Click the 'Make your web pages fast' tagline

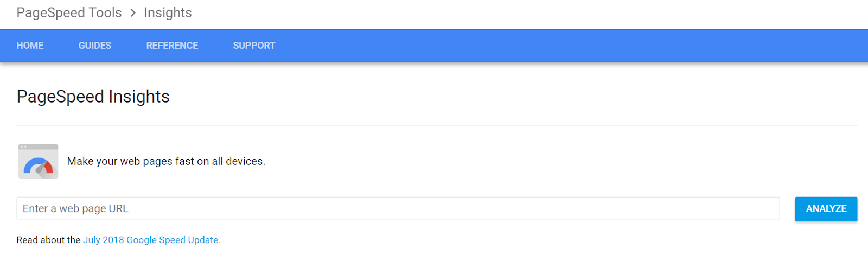(x=166, y=161)
